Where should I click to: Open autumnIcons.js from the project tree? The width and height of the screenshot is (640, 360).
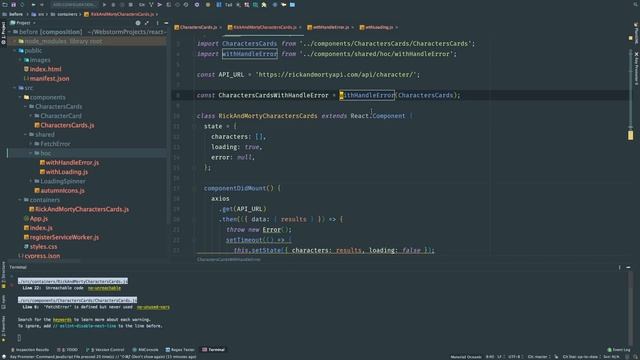click(x=60, y=191)
